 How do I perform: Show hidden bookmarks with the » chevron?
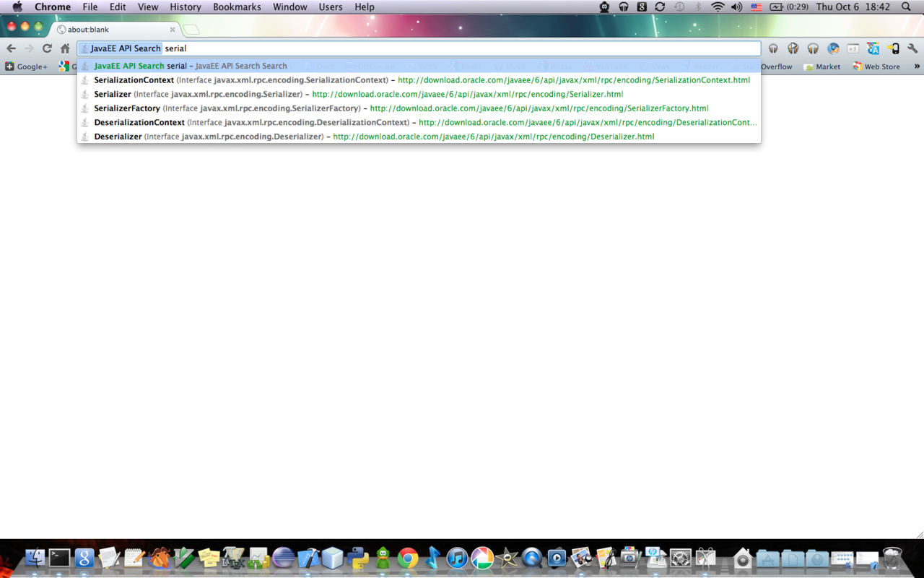pos(917,66)
